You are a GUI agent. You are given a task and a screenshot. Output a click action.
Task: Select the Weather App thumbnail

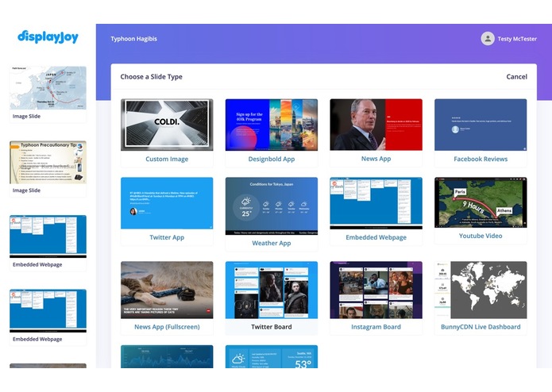pyautogui.click(x=272, y=206)
